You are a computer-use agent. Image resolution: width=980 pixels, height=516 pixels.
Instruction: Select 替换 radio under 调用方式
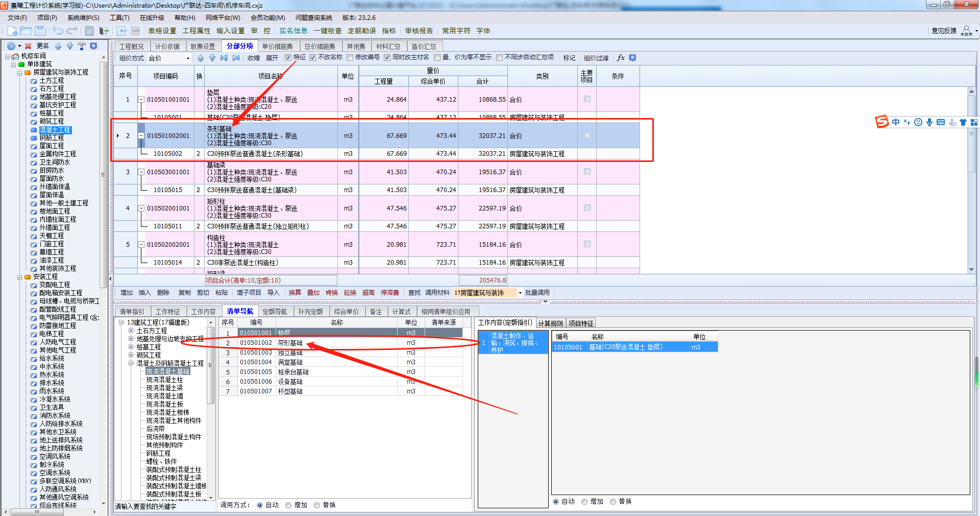click(317, 505)
